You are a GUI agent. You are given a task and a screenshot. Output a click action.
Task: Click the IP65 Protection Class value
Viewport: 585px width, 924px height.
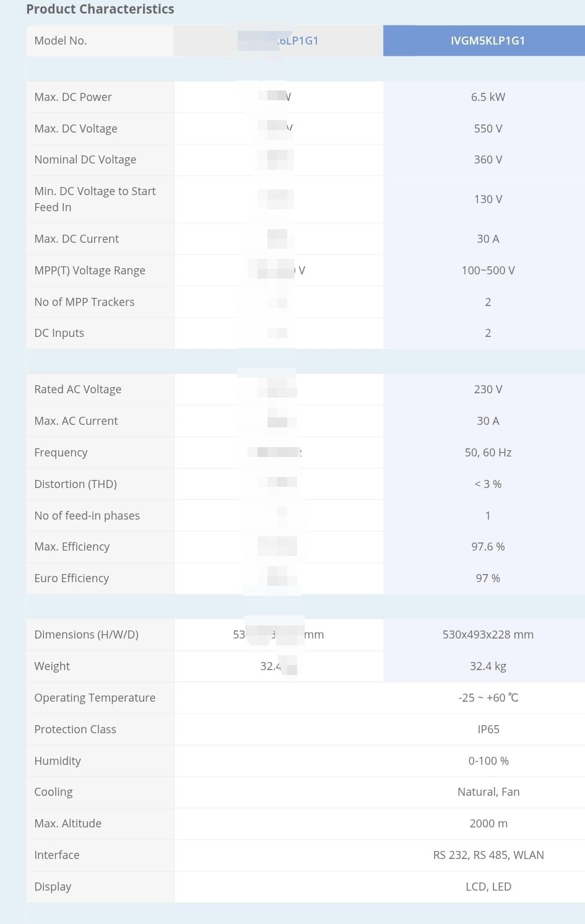click(x=488, y=730)
